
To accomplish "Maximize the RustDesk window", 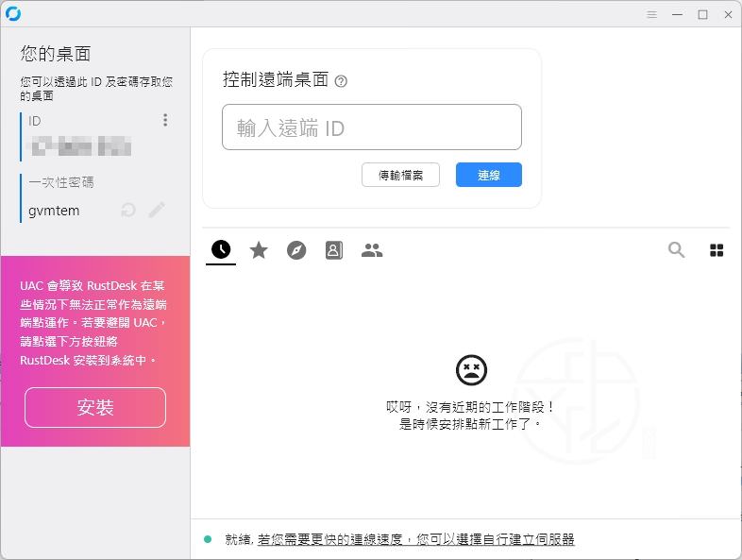I will [702, 15].
